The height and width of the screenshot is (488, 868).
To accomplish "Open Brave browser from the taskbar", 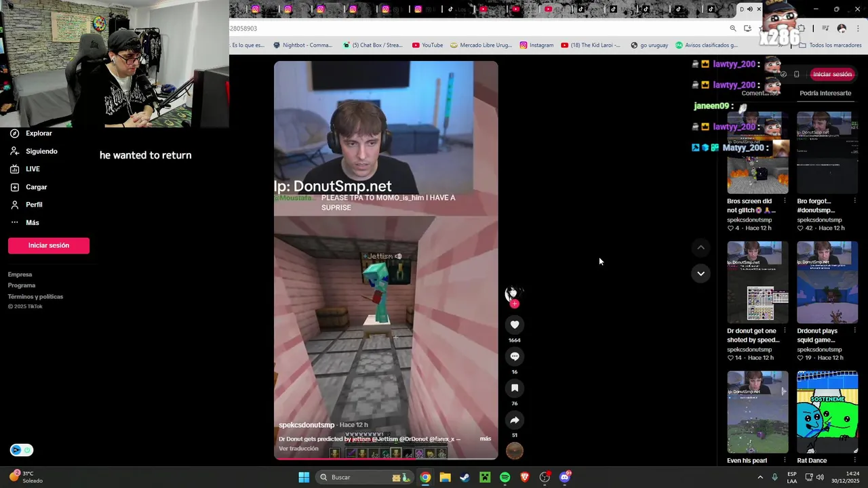I will click(x=524, y=477).
